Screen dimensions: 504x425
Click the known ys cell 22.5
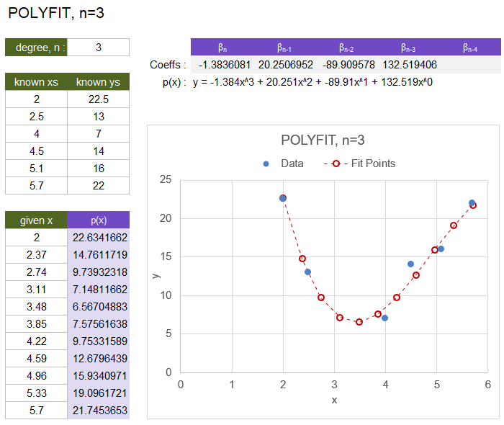tap(99, 99)
